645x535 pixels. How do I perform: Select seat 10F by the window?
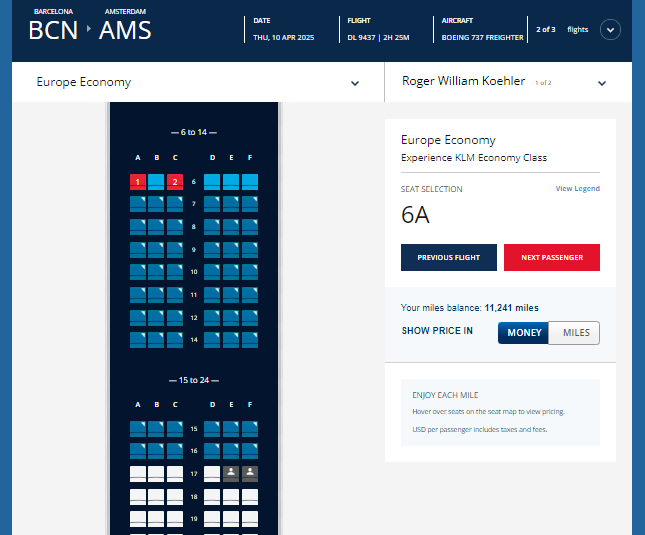coord(249,272)
